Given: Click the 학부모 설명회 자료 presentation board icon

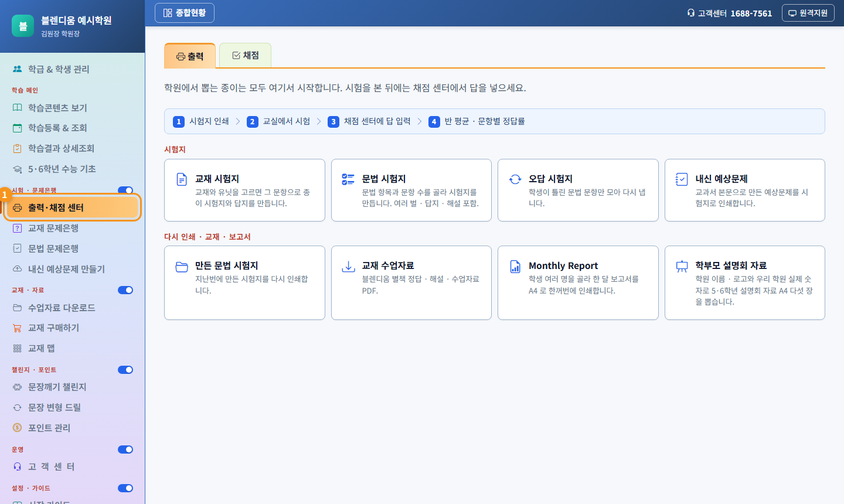Looking at the screenshot, I should (x=682, y=267).
